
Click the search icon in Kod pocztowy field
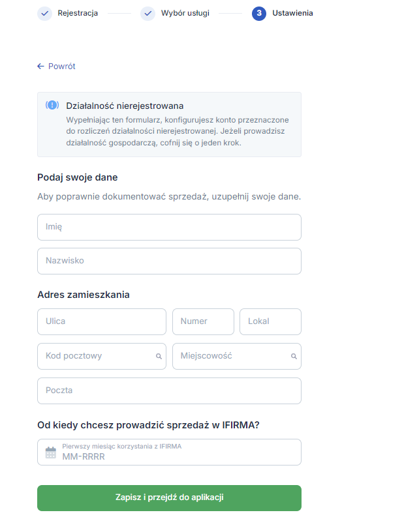pos(159,357)
